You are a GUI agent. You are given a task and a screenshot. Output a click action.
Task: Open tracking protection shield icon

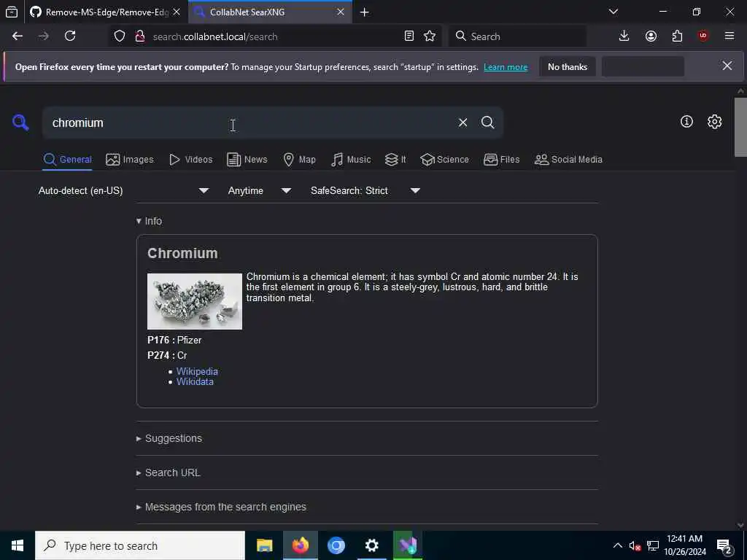(x=120, y=36)
